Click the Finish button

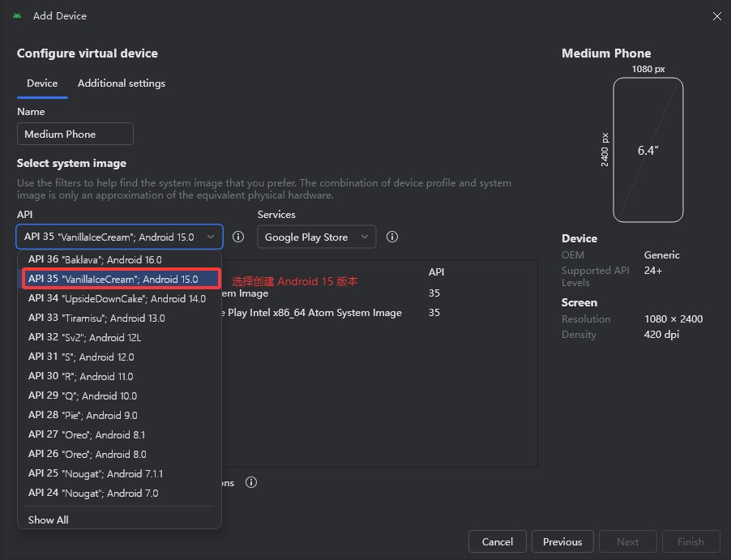691,542
